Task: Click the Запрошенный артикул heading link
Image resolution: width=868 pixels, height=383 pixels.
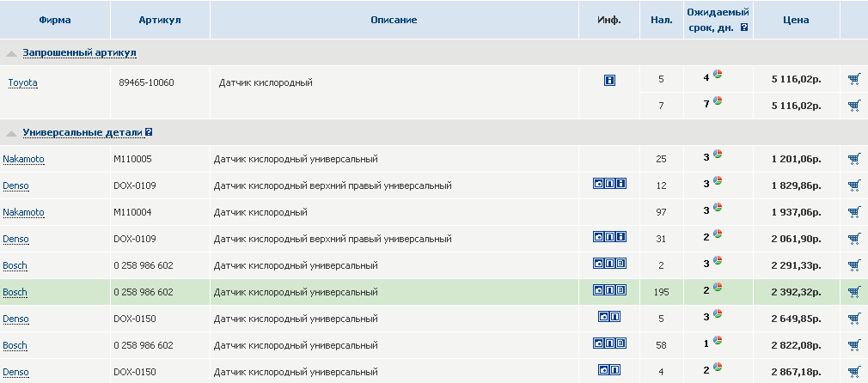Action: (79, 52)
